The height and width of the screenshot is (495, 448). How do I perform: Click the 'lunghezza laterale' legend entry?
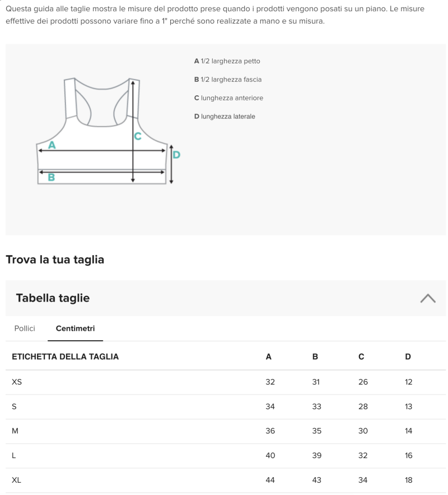[x=224, y=117]
